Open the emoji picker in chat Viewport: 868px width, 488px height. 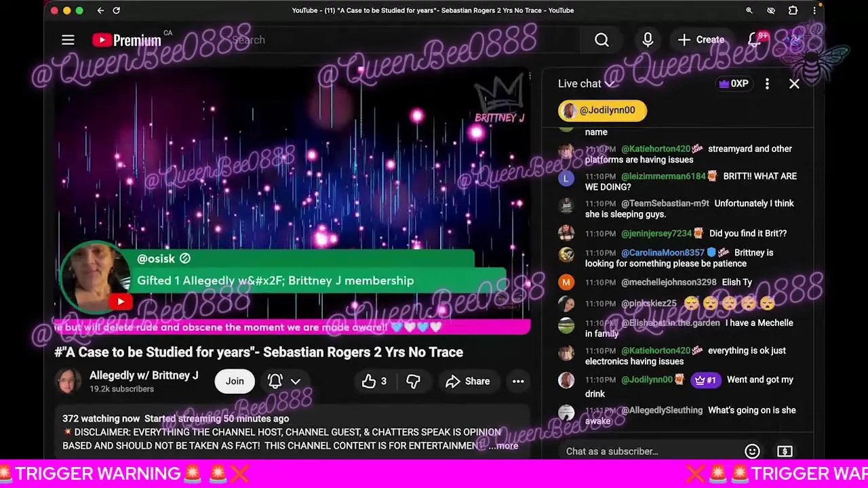[x=752, y=451]
